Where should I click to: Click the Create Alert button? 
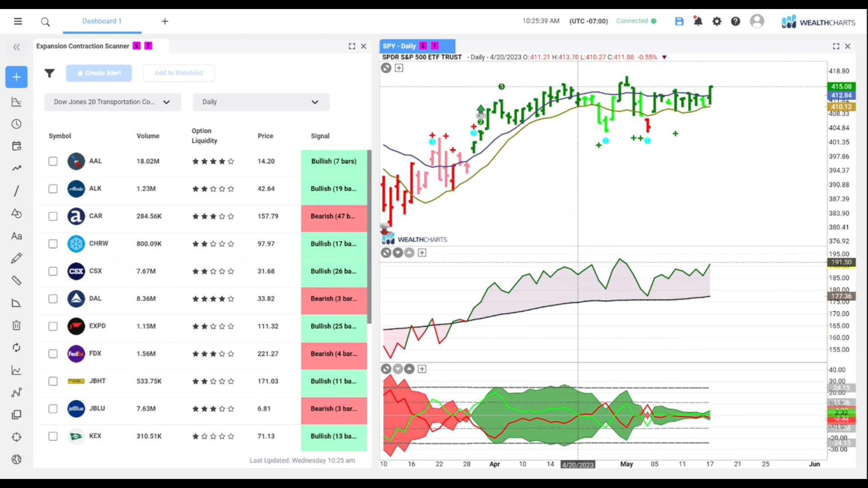click(x=99, y=73)
